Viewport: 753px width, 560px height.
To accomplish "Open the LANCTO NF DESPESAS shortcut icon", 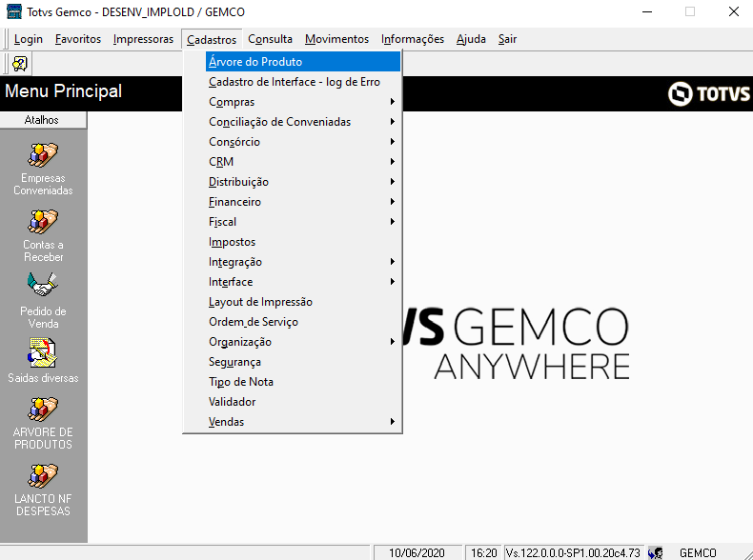I will (43, 475).
